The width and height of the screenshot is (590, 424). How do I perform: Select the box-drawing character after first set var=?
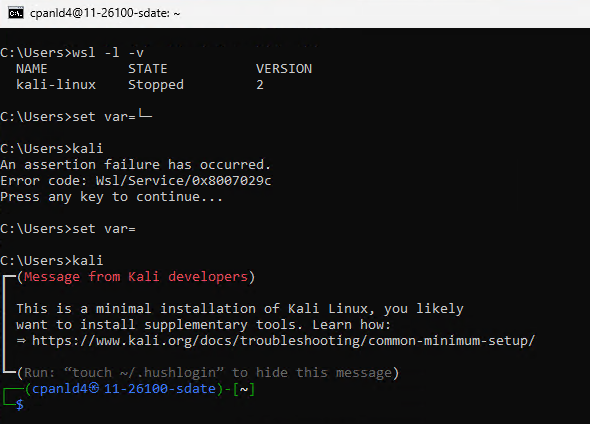pyautogui.click(x=145, y=114)
